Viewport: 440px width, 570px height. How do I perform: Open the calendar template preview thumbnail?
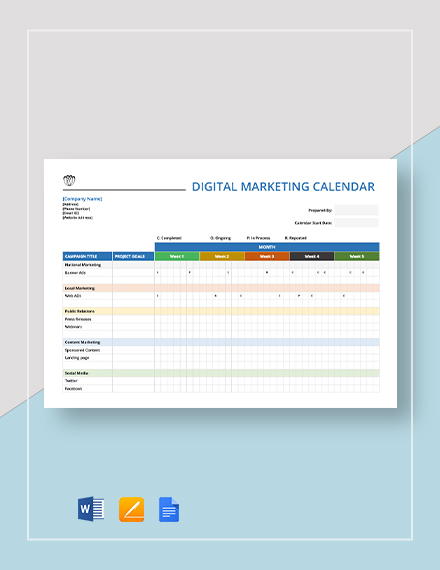point(220,283)
